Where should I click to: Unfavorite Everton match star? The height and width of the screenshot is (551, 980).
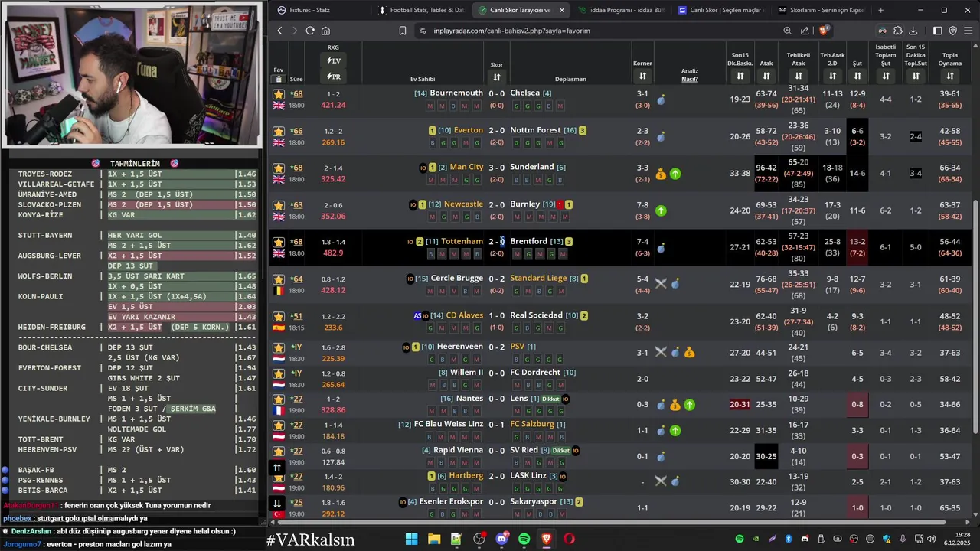(x=279, y=131)
